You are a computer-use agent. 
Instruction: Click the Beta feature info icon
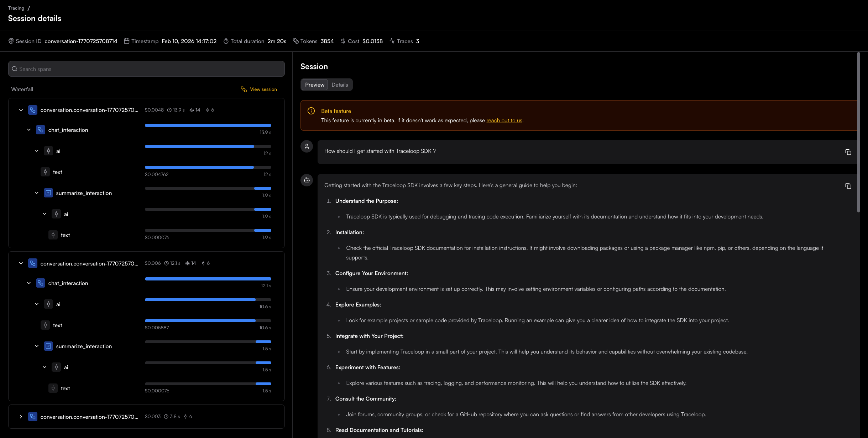[x=311, y=111]
